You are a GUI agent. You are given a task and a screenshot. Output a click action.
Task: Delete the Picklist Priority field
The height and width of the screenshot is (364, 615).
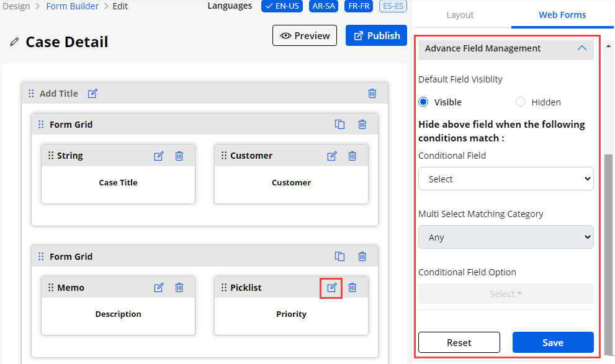352,288
